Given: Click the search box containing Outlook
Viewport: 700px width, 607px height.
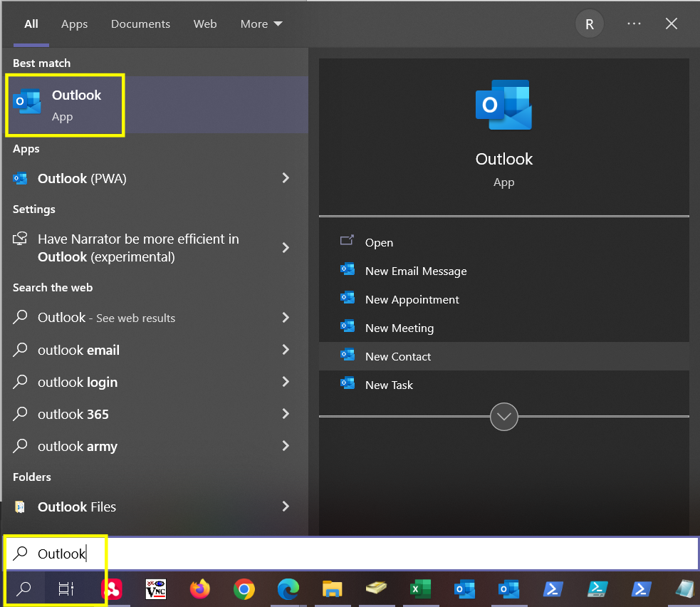Looking at the screenshot, I should pyautogui.click(x=351, y=554).
